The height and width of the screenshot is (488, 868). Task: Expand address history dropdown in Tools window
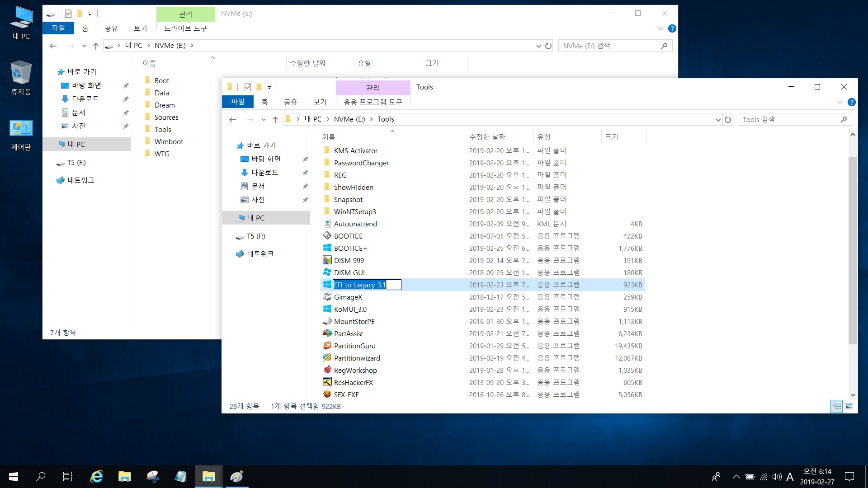718,119
